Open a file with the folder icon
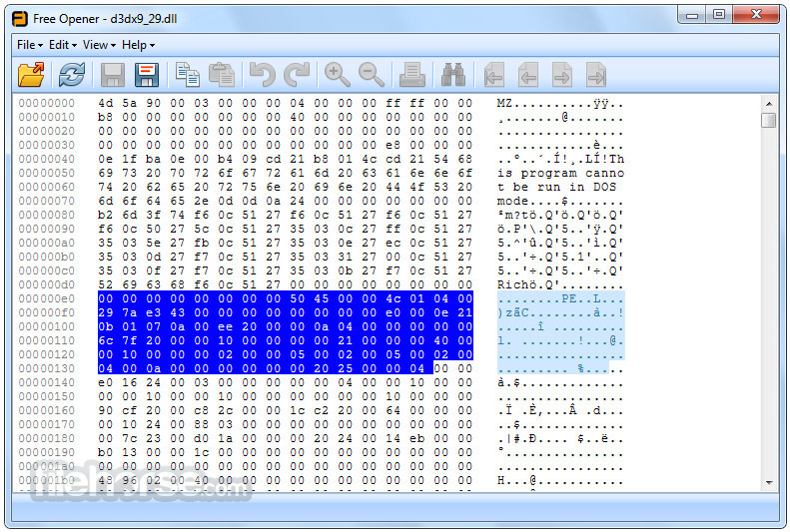 31,75
